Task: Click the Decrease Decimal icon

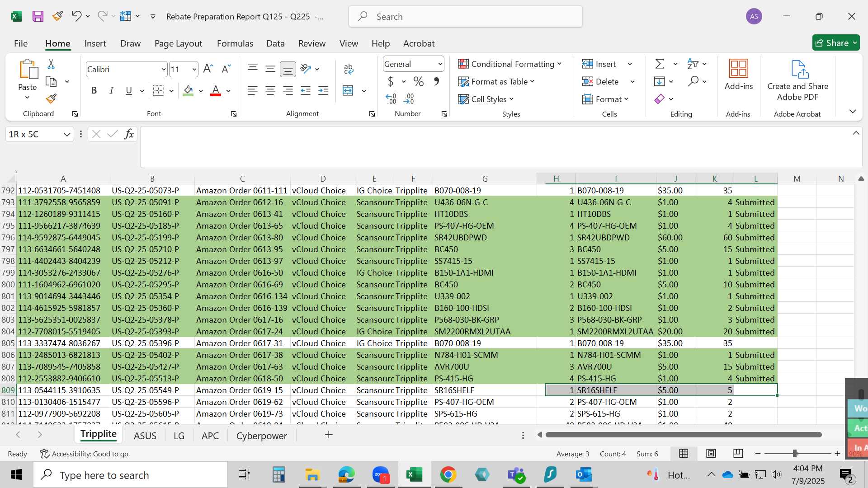Action: (x=409, y=99)
